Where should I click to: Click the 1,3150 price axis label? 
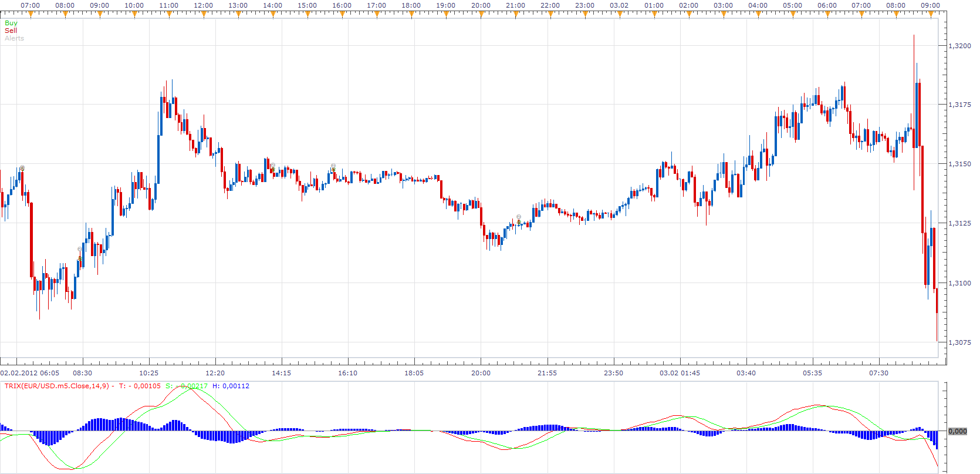959,164
